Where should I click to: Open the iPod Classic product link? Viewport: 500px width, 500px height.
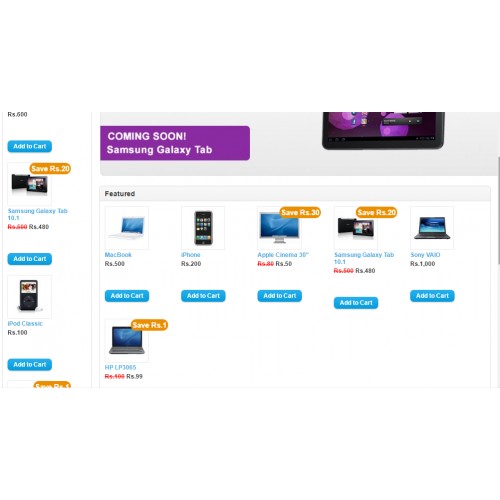(x=25, y=323)
